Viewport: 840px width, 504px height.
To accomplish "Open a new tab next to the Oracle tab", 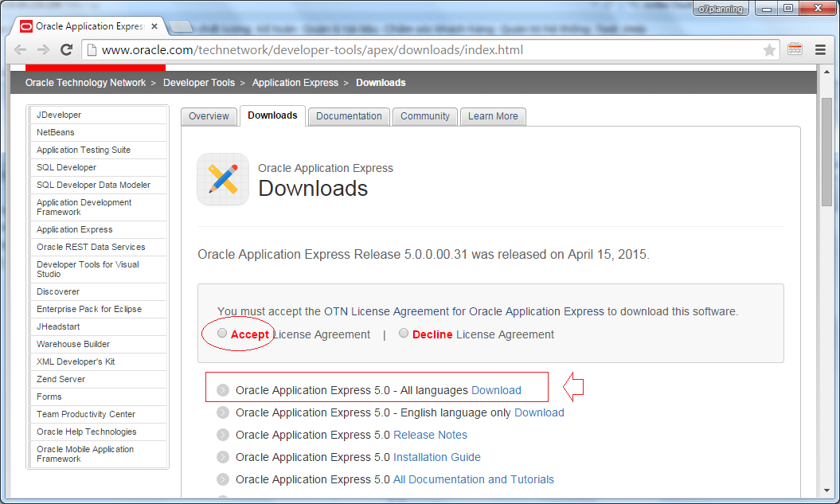I will 181,26.
